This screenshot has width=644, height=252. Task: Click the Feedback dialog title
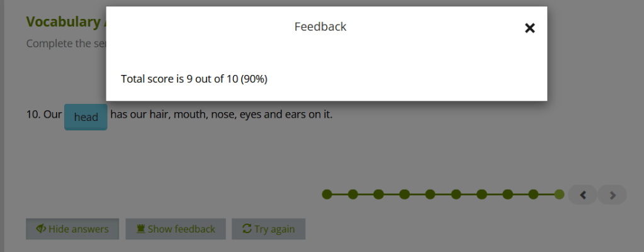pos(320,26)
